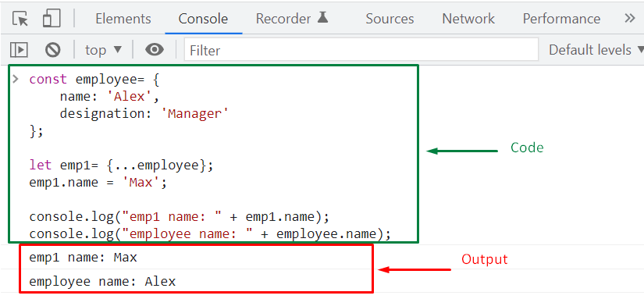Switch to the Network tab
The width and height of the screenshot is (644, 299).
[x=468, y=19]
